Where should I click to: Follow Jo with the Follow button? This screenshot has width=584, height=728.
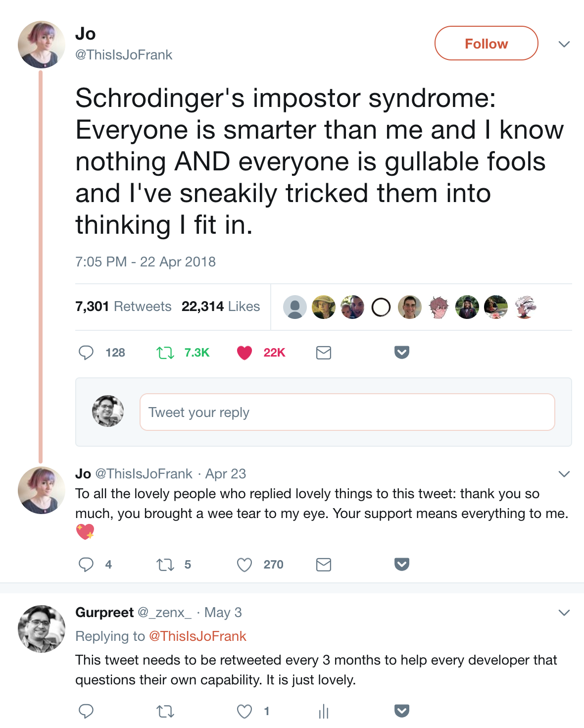click(x=487, y=43)
